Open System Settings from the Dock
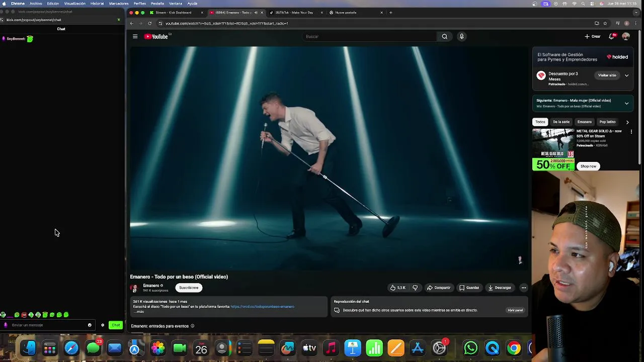 tap(439, 348)
